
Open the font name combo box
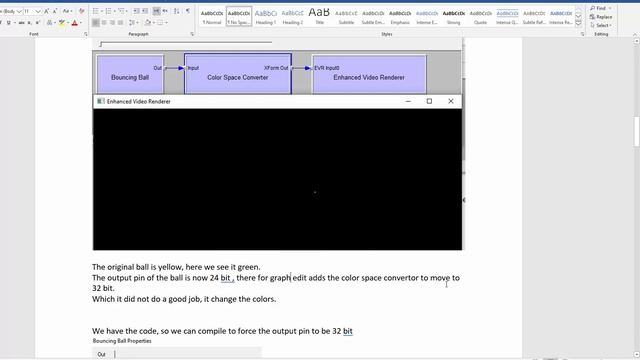(x=11, y=11)
